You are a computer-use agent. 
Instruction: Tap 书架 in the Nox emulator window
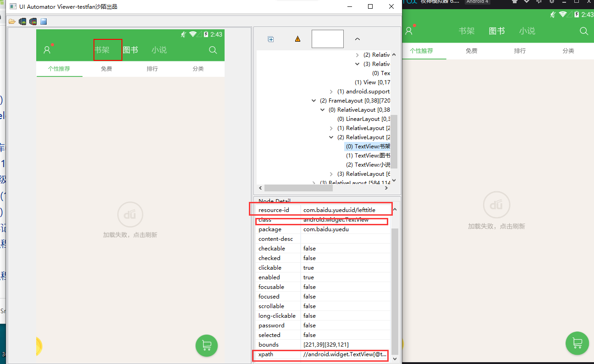[467, 31]
